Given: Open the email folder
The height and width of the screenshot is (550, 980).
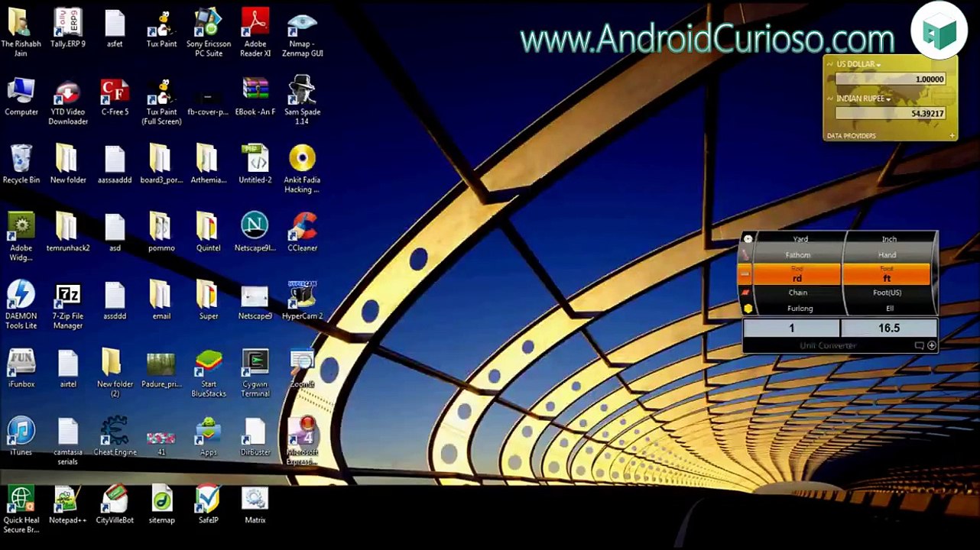Looking at the screenshot, I should [x=161, y=300].
